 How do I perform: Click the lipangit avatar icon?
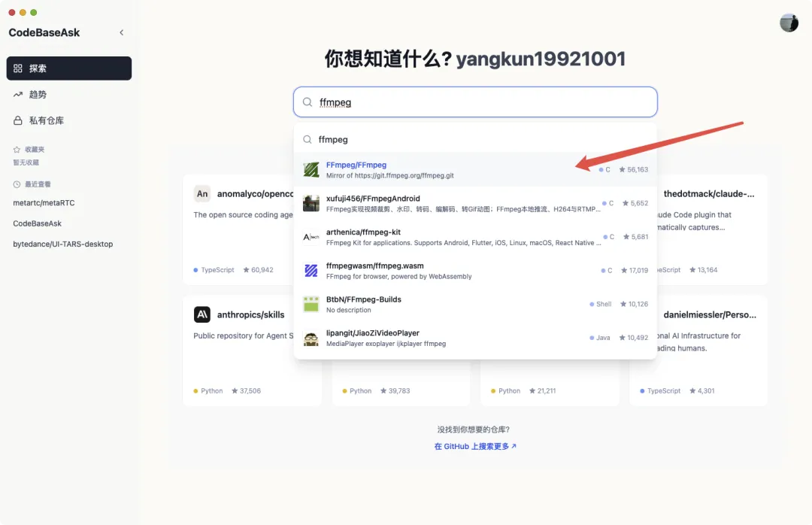(x=311, y=338)
